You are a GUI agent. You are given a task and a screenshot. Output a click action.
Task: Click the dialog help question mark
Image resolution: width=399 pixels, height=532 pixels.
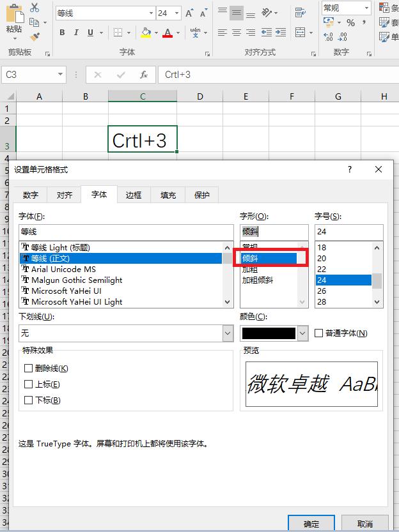(x=350, y=169)
